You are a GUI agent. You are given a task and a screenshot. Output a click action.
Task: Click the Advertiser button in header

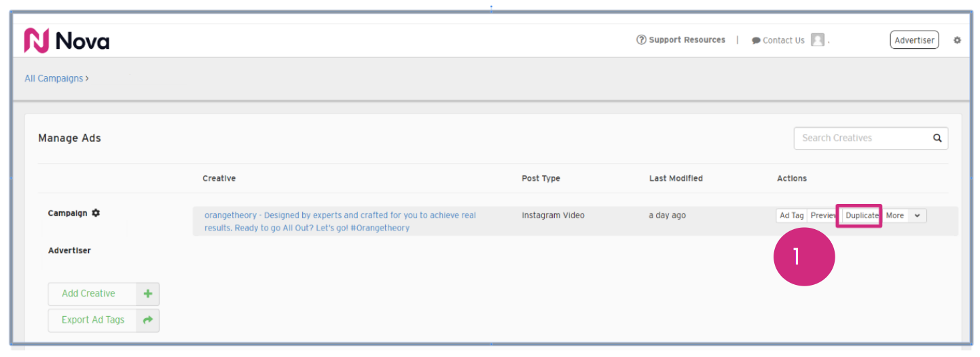click(x=914, y=40)
